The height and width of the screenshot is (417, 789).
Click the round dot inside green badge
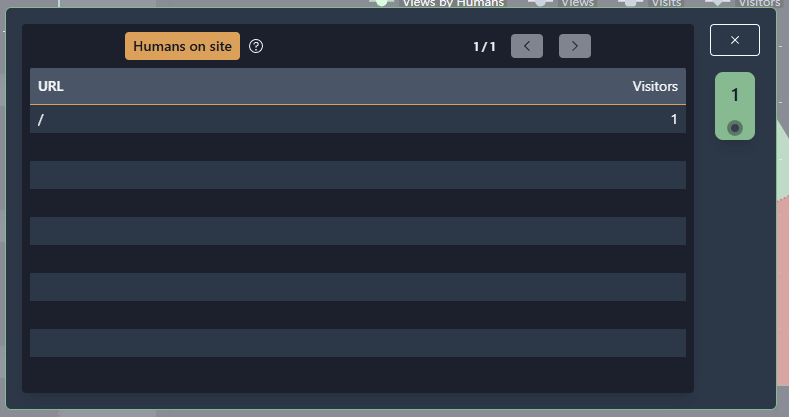pyautogui.click(x=735, y=128)
